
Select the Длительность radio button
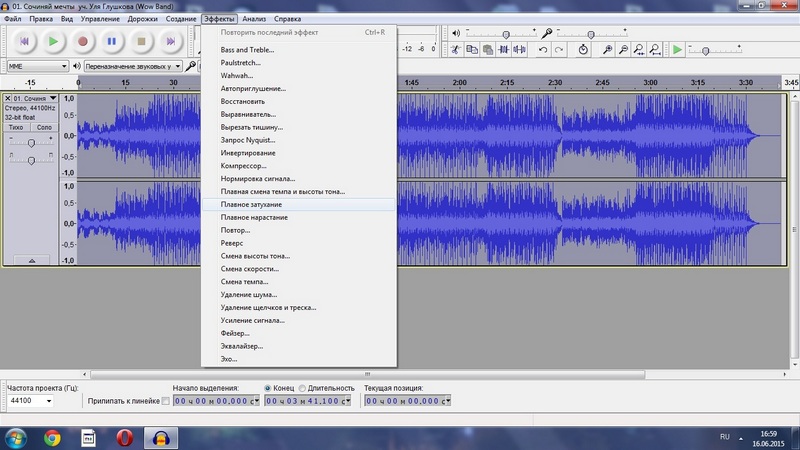[x=302, y=388]
